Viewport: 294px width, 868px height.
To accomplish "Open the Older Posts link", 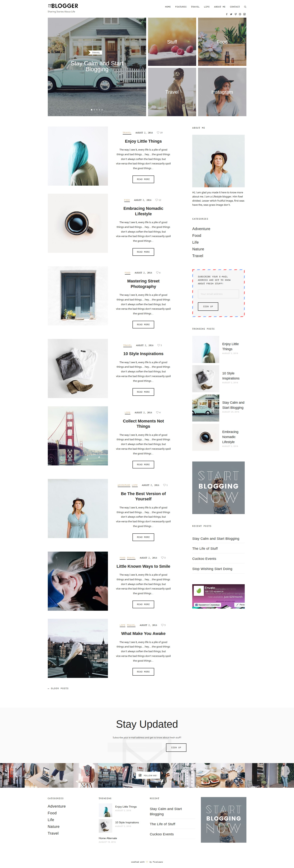I will click(58, 688).
